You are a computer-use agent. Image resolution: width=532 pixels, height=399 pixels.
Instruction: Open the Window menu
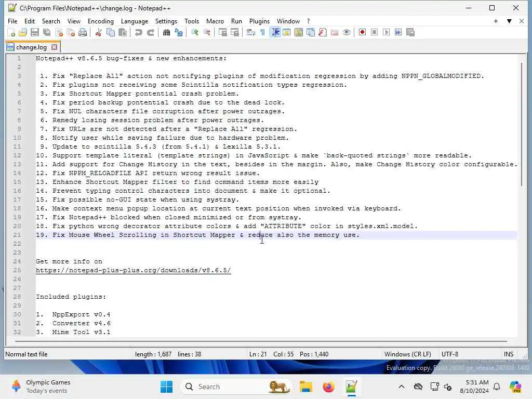(288, 21)
